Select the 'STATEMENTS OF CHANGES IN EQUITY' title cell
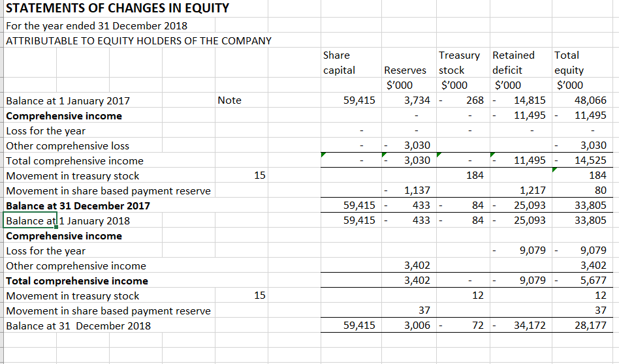Screen dimensions: 619x364 click(x=118, y=8)
